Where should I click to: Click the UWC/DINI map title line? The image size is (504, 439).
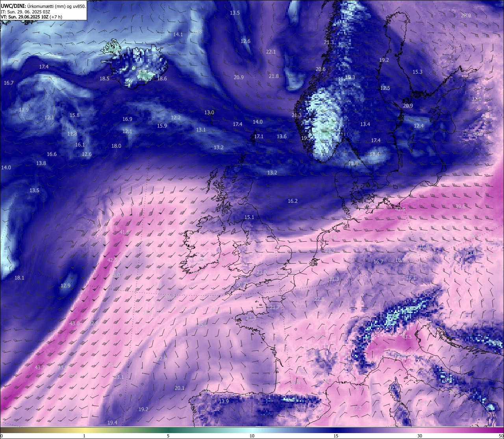point(43,6)
